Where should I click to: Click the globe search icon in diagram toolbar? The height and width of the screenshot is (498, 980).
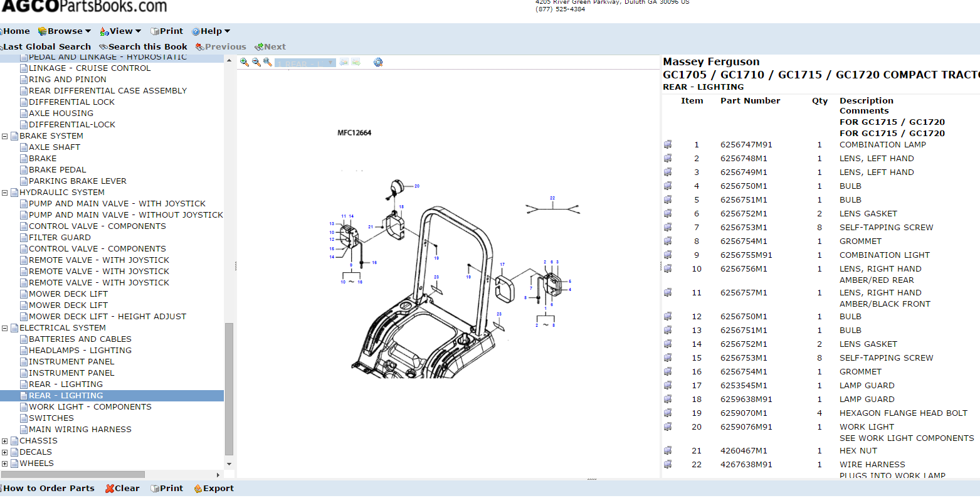coord(378,62)
